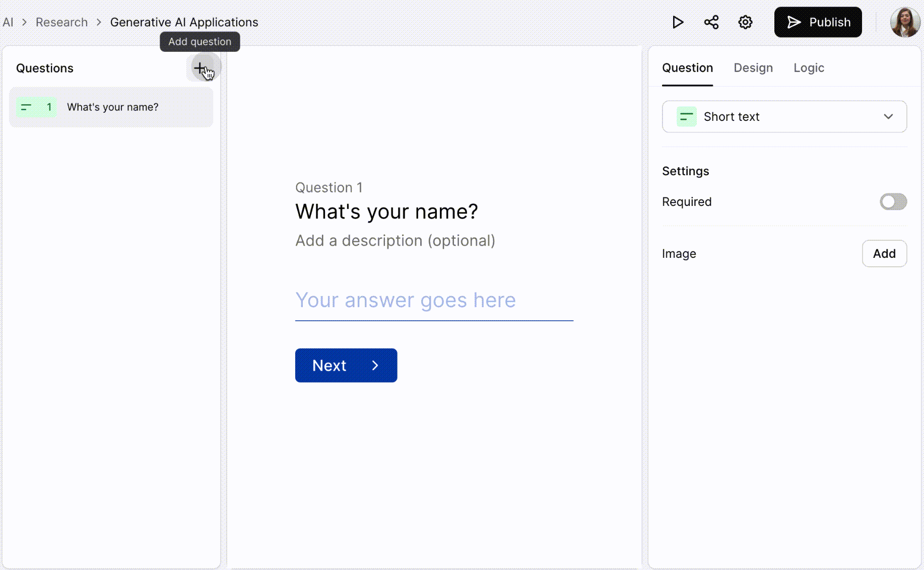Click the arrow icon on Next button
This screenshot has width=924, height=570.
(x=375, y=366)
